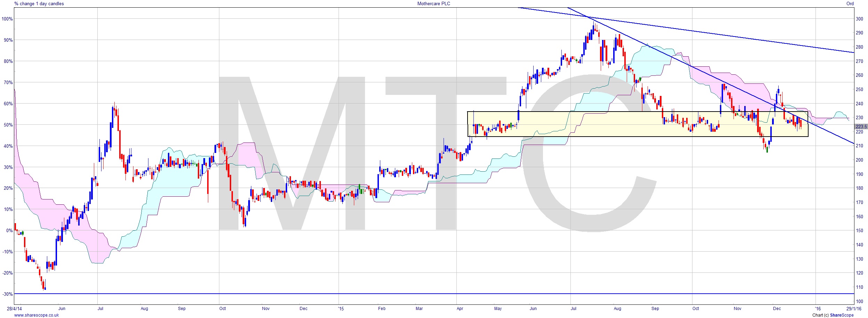
Task: Click the 100% label on left axis
Action: tap(7, 19)
